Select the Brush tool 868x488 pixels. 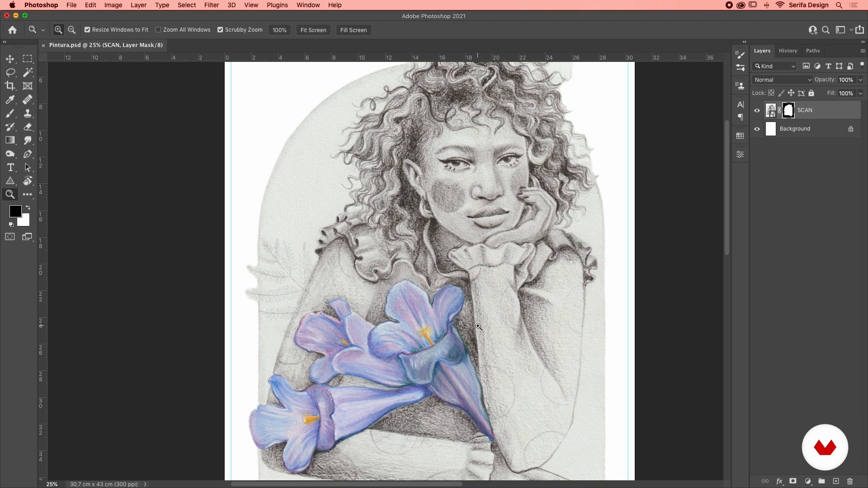point(10,113)
